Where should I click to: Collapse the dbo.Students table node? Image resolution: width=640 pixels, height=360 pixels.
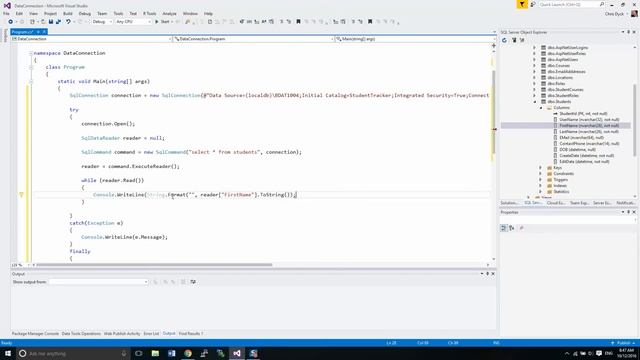coord(535,102)
